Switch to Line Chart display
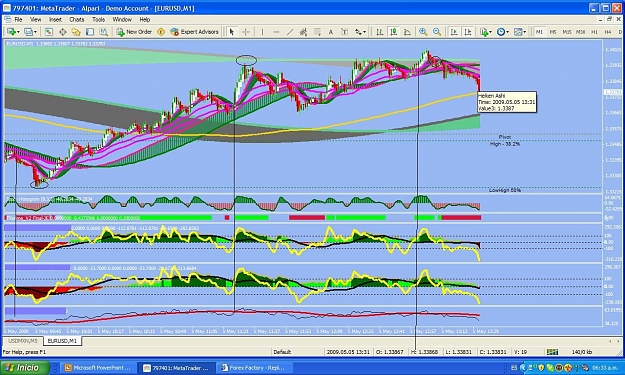Viewport: 625px width, 375px height. click(x=407, y=32)
